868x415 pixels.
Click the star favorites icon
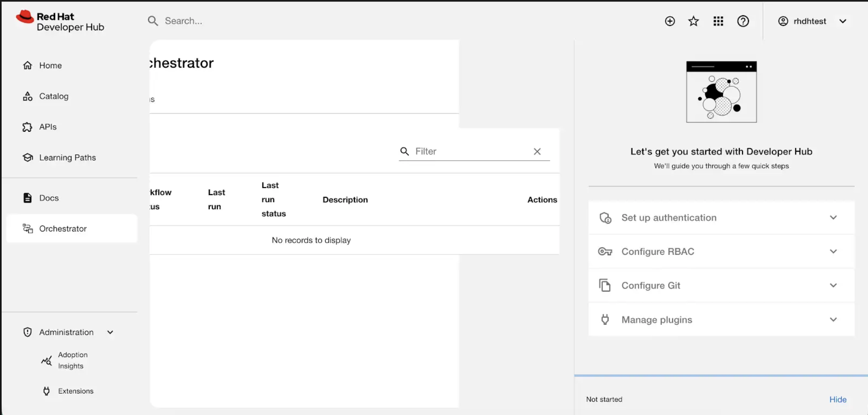694,21
